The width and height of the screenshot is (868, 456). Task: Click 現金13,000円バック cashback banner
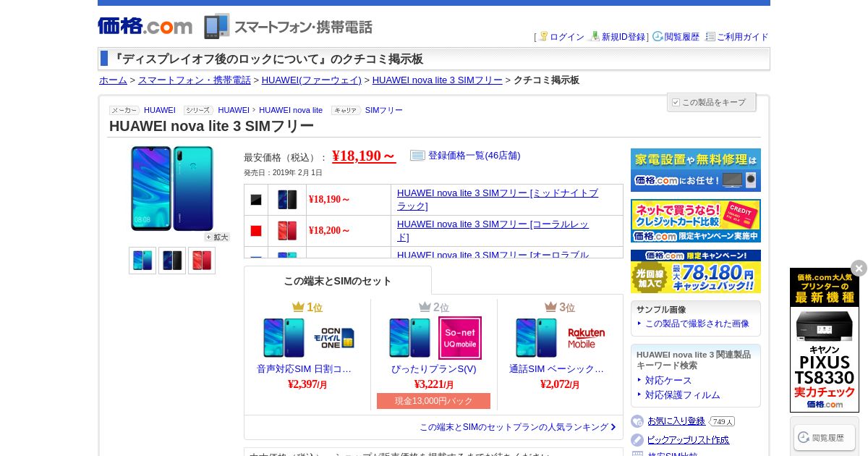click(x=433, y=401)
